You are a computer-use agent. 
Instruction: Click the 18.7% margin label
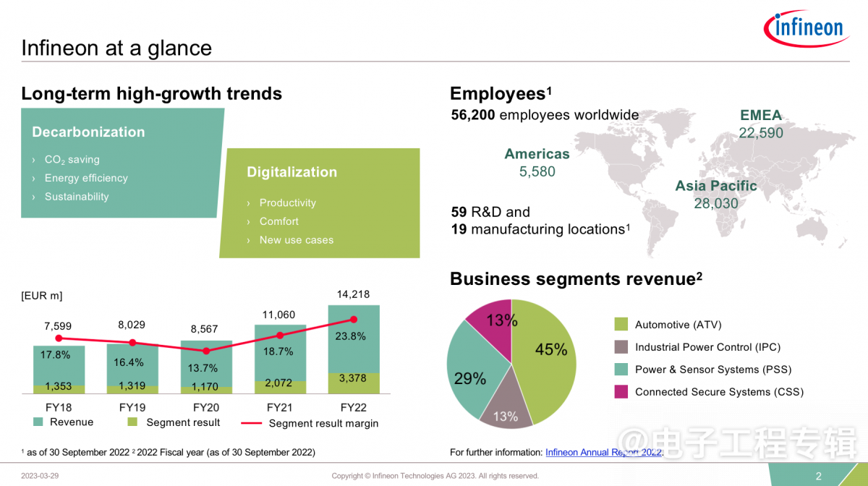pyautogui.click(x=278, y=351)
